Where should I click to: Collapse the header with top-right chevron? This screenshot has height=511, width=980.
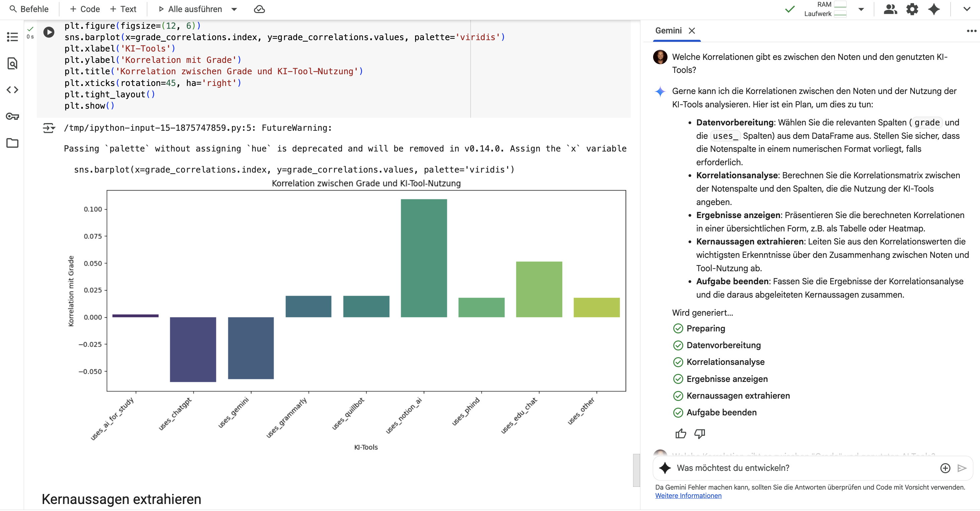(x=967, y=9)
